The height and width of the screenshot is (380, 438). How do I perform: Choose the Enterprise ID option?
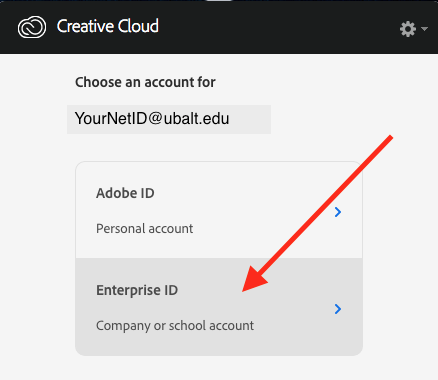click(219, 307)
